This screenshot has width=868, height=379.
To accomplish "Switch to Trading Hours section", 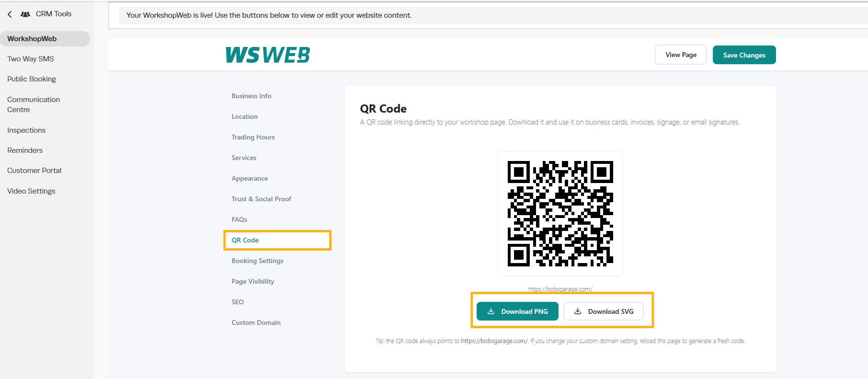I will 253,137.
